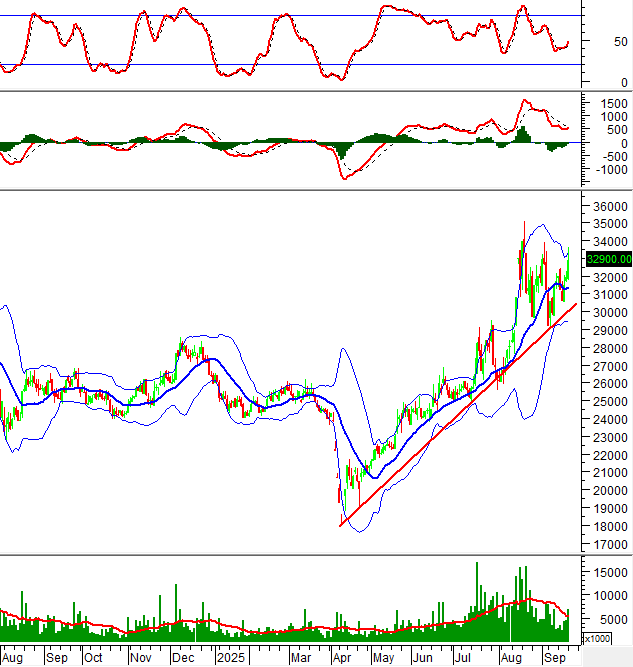Click the 20000 price axis label
This screenshot has width=633, height=667.
point(610,490)
